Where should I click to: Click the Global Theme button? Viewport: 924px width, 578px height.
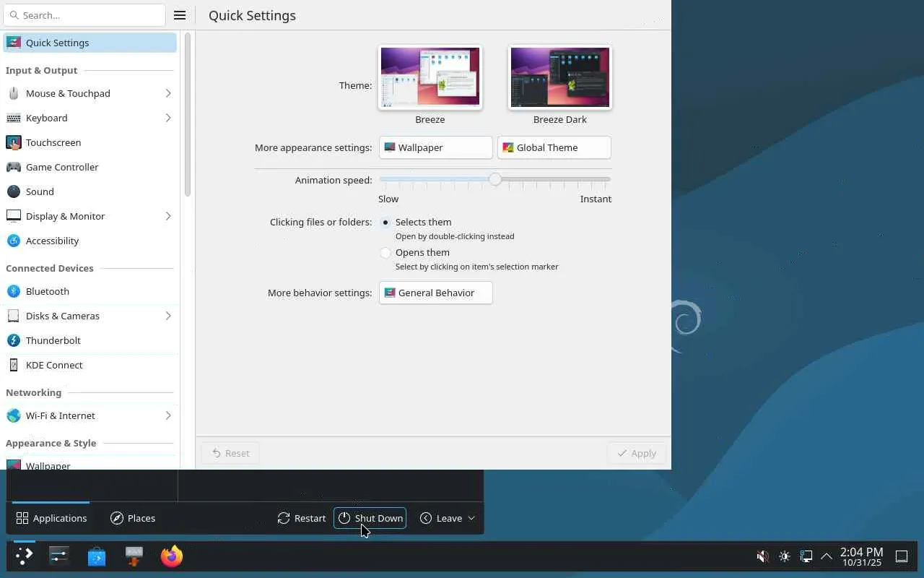[554, 147]
